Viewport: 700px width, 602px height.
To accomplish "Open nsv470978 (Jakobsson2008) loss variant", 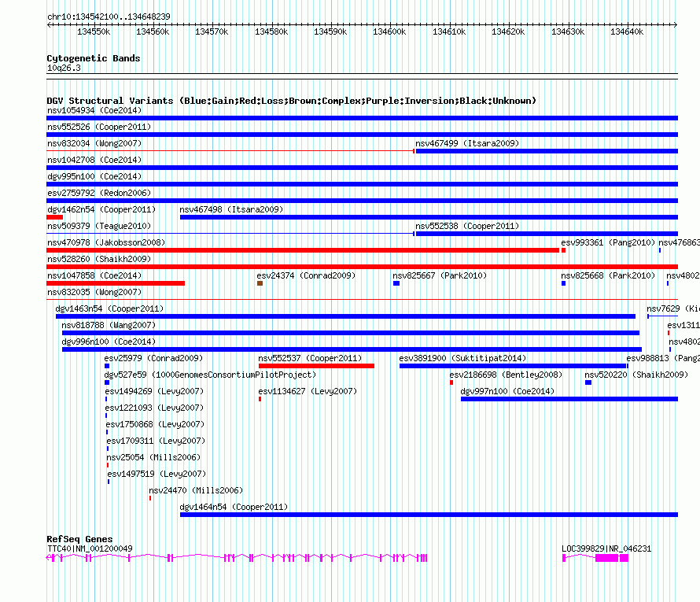I will pyautogui.click(x=303, y=250).
